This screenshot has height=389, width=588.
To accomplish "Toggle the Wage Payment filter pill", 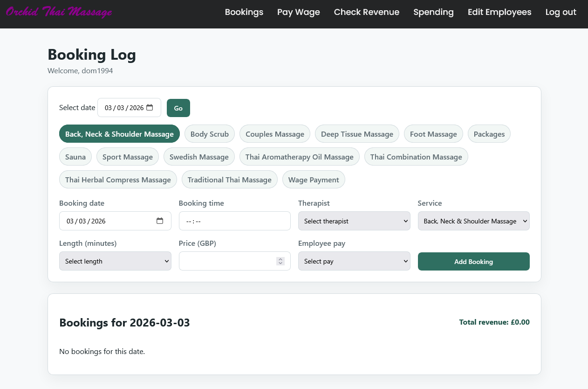I will point(314,179).
